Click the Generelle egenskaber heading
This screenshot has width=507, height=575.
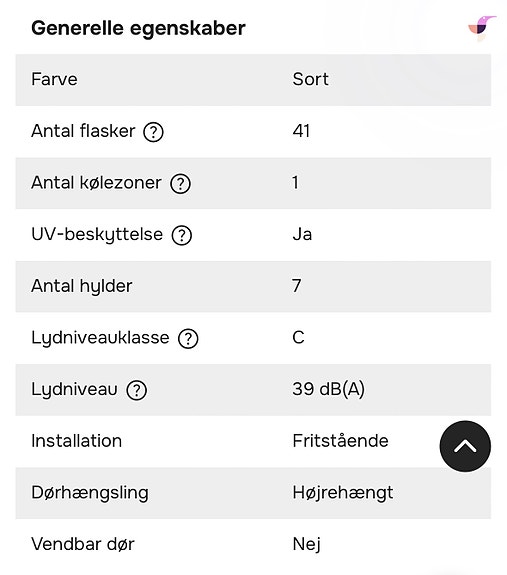tap(138, 28)
